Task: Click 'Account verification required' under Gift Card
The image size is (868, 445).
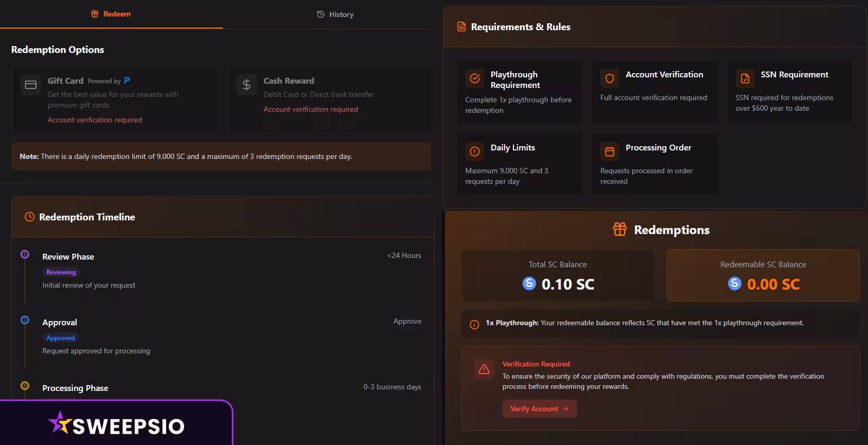Action: [95, 120]
